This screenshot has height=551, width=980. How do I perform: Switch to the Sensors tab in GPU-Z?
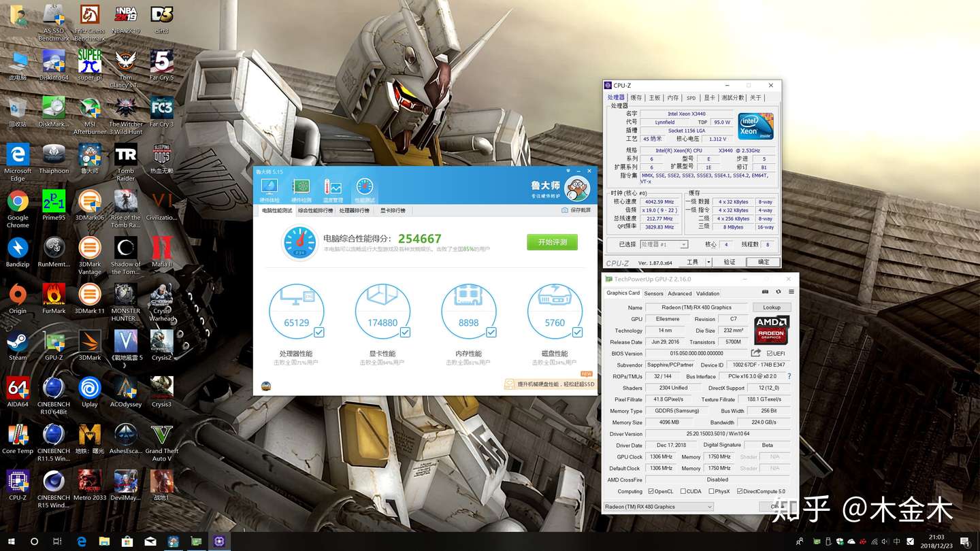point(653,294)
